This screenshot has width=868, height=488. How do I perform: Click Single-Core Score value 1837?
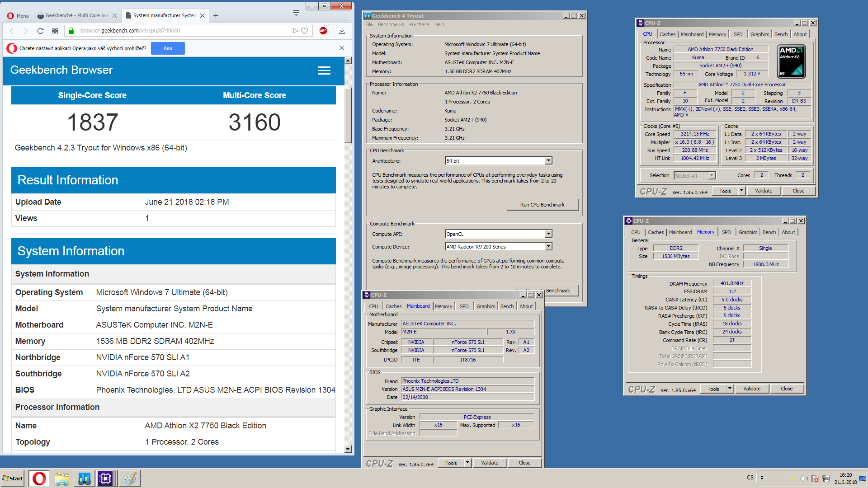click(x=93, y=122)
